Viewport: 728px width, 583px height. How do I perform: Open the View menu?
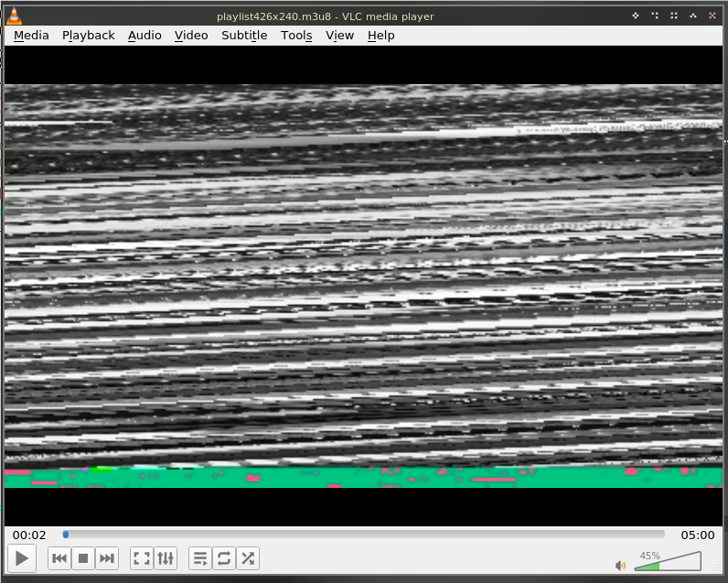(340, 36)
